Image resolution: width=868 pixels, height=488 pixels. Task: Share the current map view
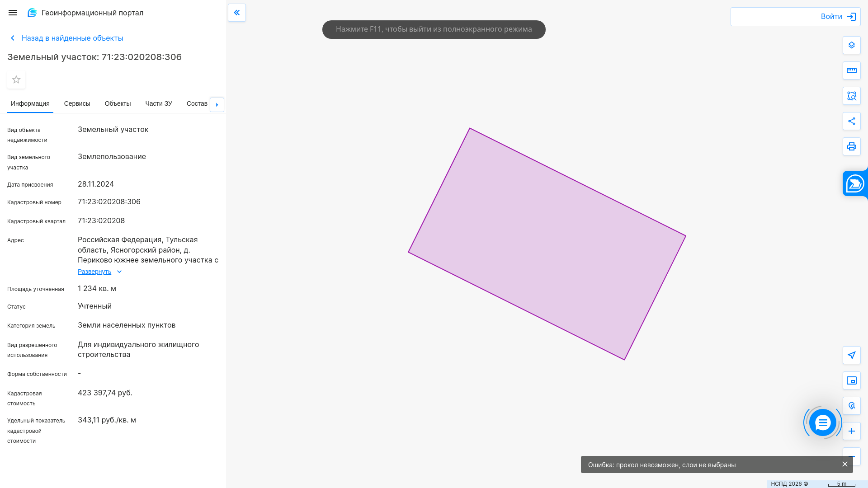(852, 121)
